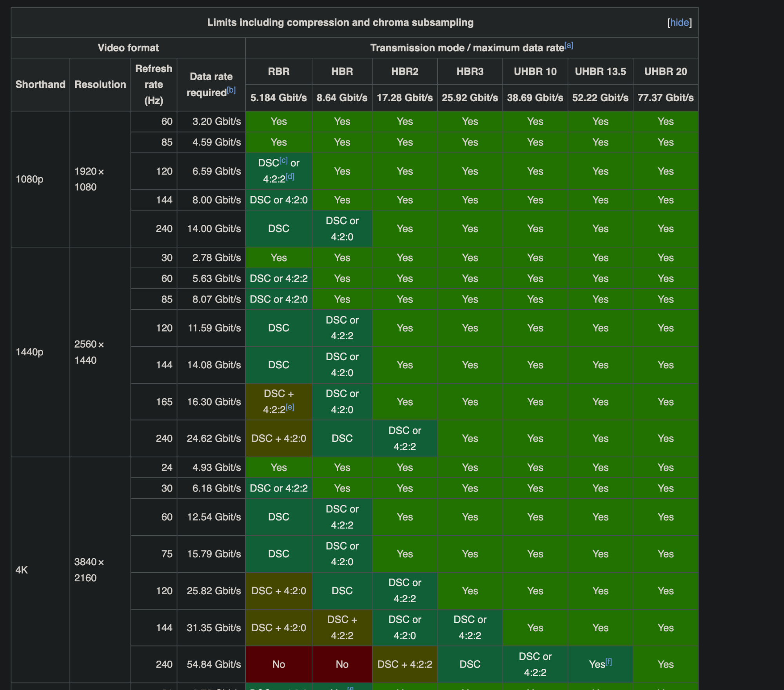Select the 3840 × 2160 resolution cell

pyautogui.click(x=100, y=570)
